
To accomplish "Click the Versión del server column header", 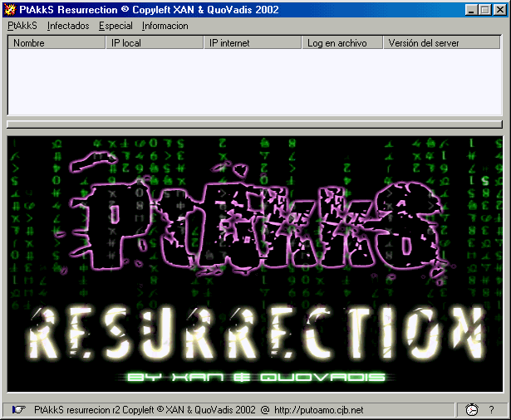I will point(442,43).
